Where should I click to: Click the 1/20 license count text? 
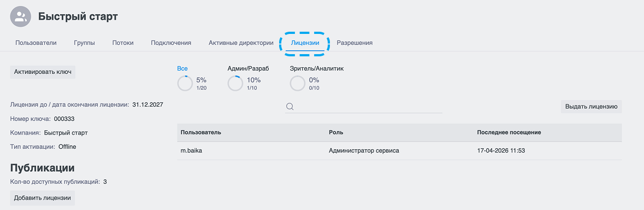coord(201,88)
